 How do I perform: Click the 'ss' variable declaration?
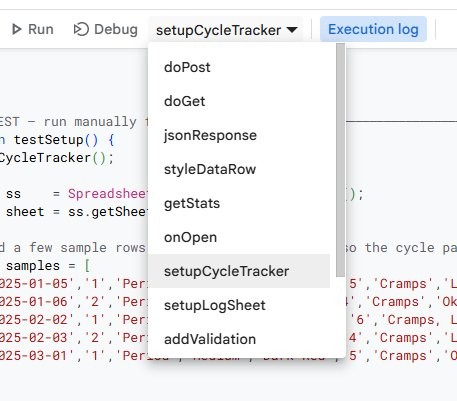(13, 194)
